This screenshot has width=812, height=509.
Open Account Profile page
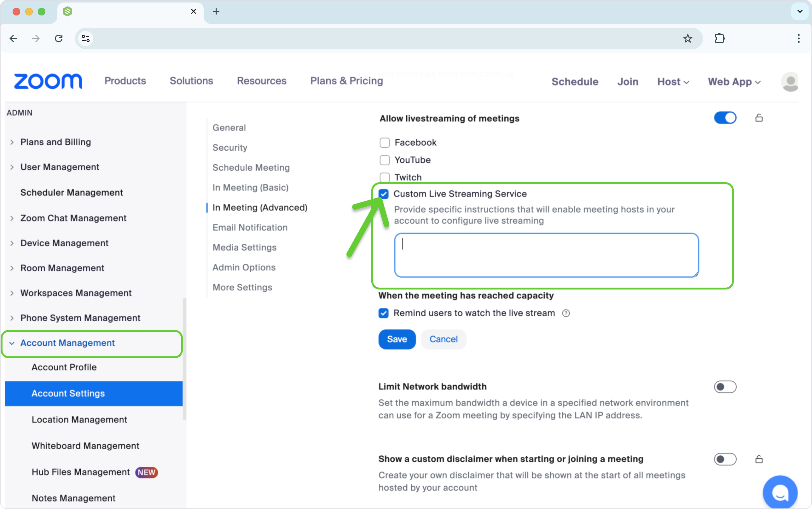point(64,367)
